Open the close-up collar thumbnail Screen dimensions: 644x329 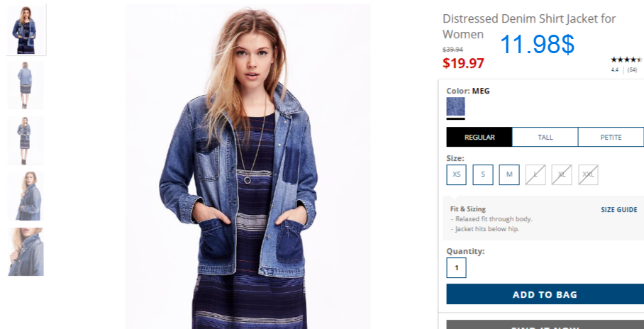click(x=25, y=252)
